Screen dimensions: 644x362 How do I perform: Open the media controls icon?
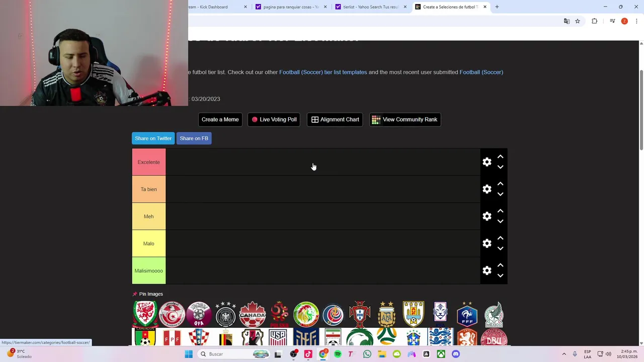click(612, 21)
